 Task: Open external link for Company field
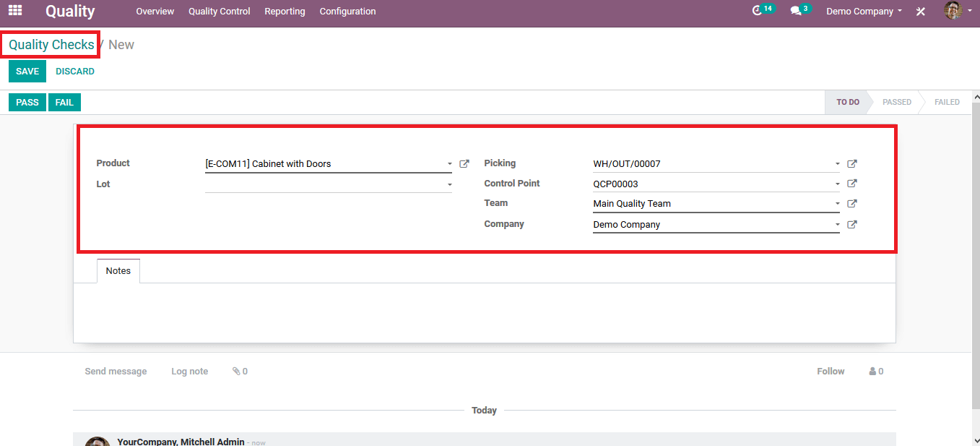[x=852, y=225]
